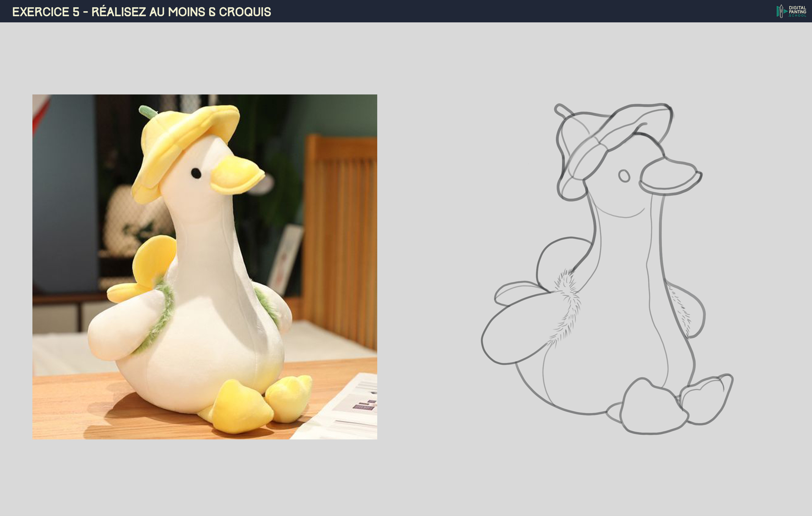Click the green stem on the yellow hat
Viewport: 812px width, 516px height.
coord(146,112)
